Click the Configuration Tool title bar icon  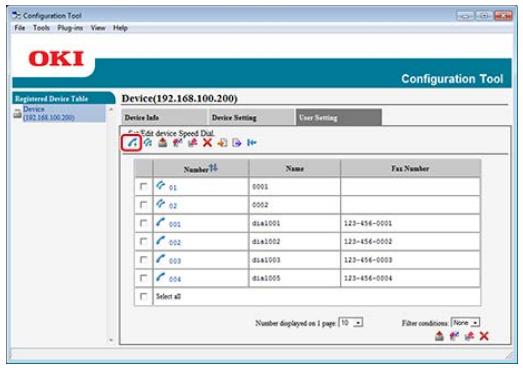tap(16, 15)
